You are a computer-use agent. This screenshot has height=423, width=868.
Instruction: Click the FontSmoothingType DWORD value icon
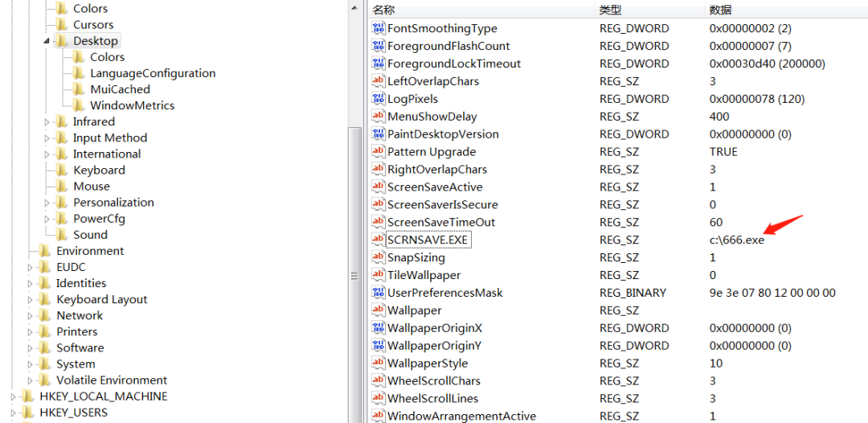[379, 28]
